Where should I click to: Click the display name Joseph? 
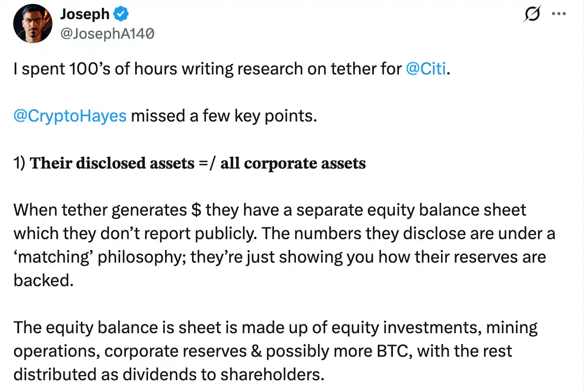tap(84, 14)
